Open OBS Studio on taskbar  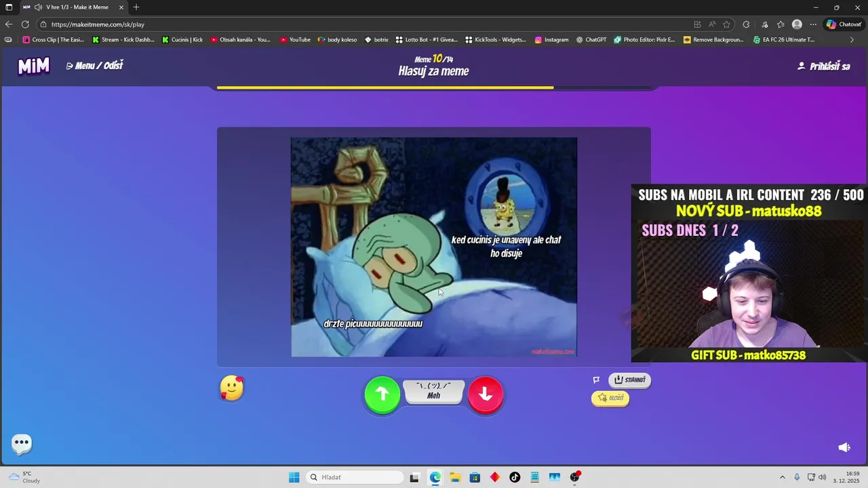coord(574,477)
